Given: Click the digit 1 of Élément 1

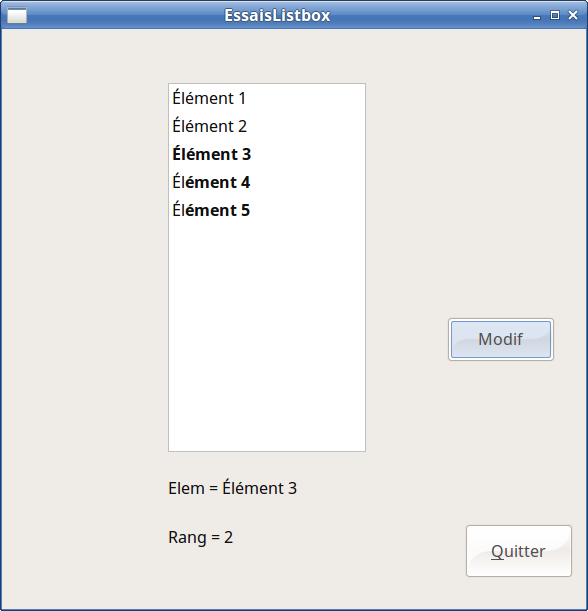Looking at the screenshot, I should click(242, 99).
